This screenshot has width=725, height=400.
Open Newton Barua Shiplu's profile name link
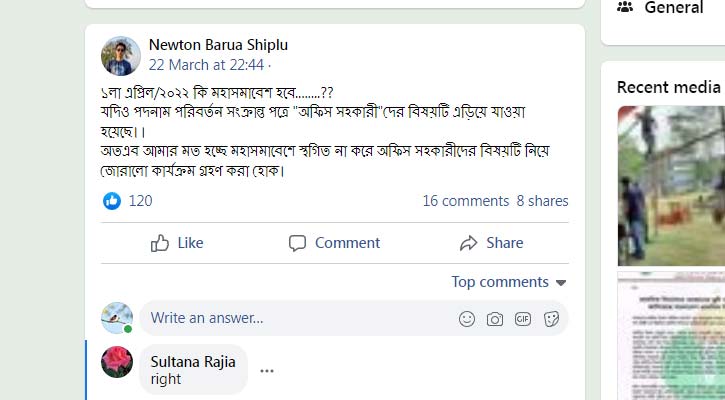coord(217,45)
